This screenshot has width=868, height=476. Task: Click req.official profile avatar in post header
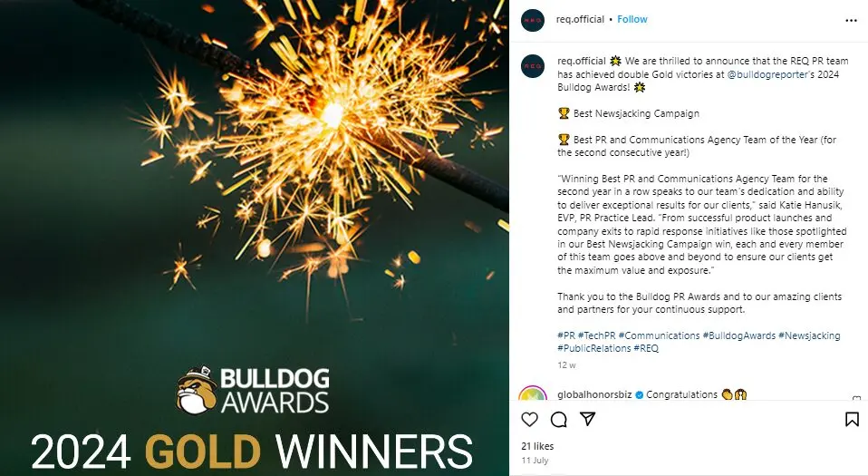534,20
